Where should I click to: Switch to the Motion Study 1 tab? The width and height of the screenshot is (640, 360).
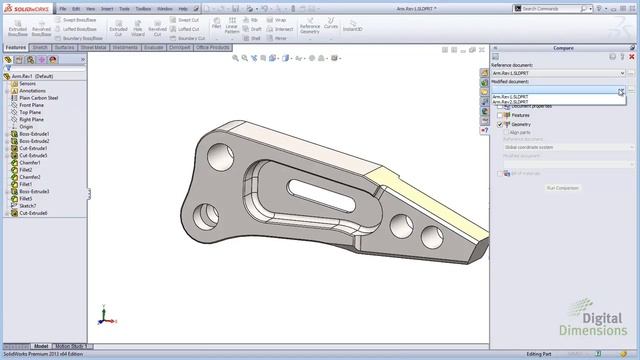point(71,346)
